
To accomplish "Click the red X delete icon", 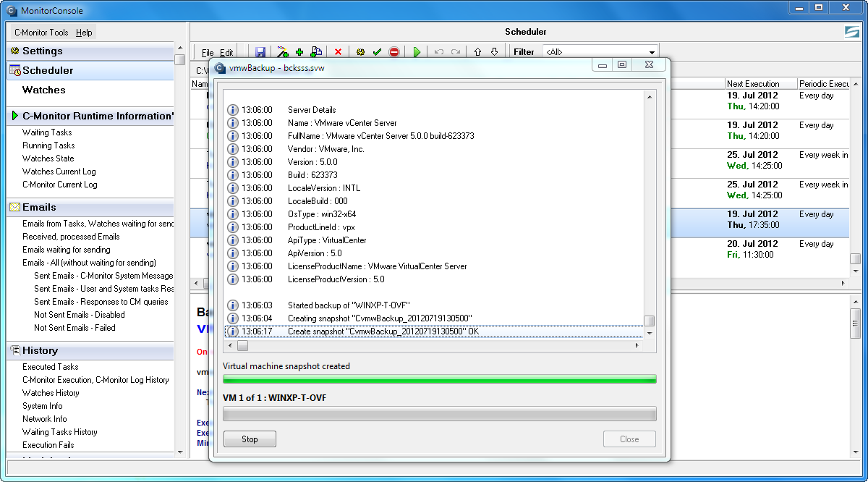I will click(x=338, y=52).
